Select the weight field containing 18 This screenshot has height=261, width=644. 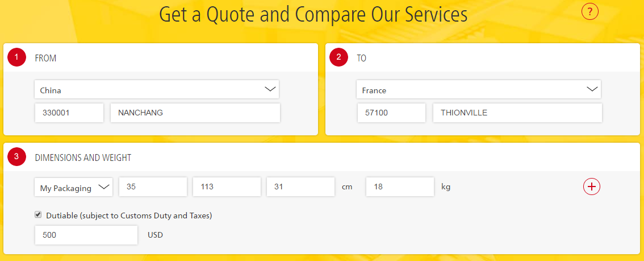click(400, 187)
